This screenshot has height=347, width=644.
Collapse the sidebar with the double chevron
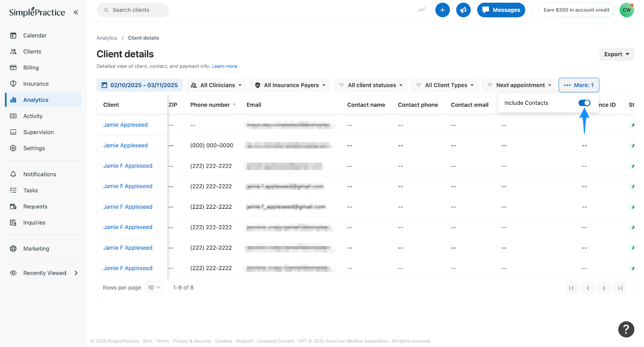point(76,12)
